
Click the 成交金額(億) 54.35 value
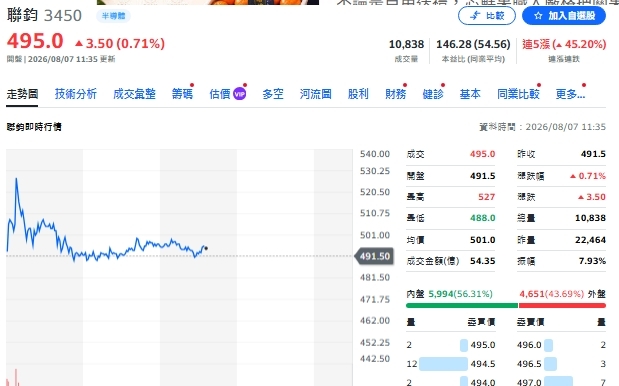coord(482,261)
